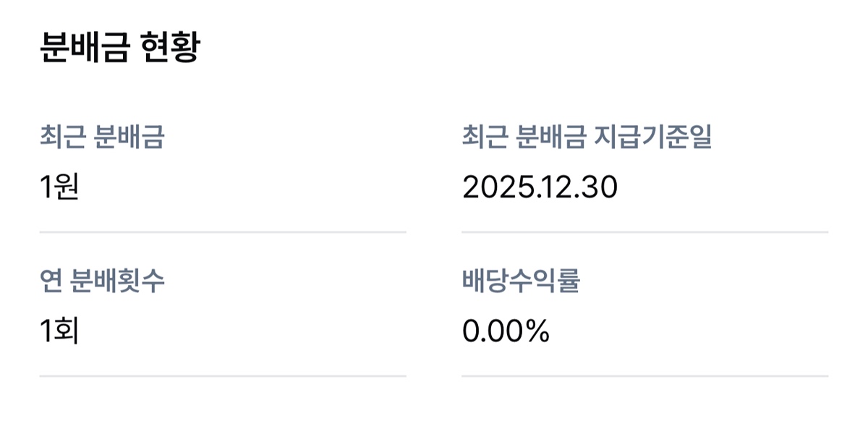
Task: Click the divider line below "1회"
Action: tap(223, 376)
